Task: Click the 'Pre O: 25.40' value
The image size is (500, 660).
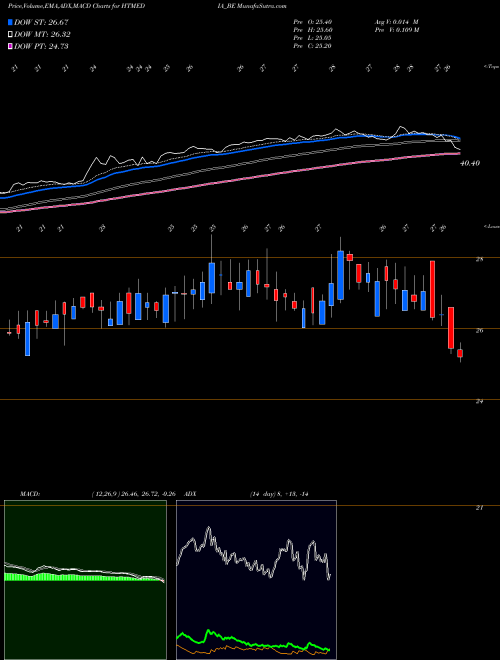Action: (x=312, y=22)
